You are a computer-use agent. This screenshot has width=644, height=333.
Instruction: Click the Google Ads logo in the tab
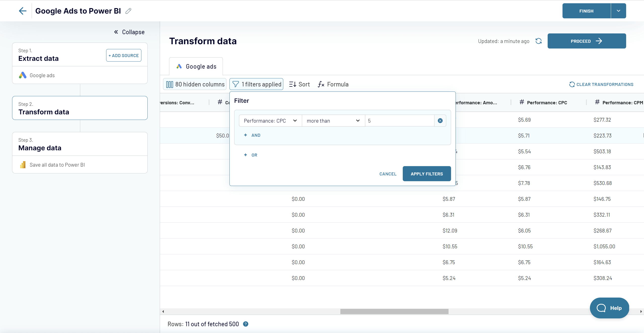[x=179, y=66]
